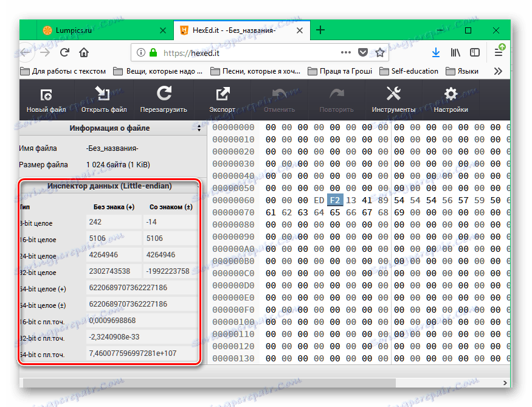Open the Праця та Гроші bookmark folder
Screen dimensions: 532x407
pyautogui.click(x=340, y=71)
